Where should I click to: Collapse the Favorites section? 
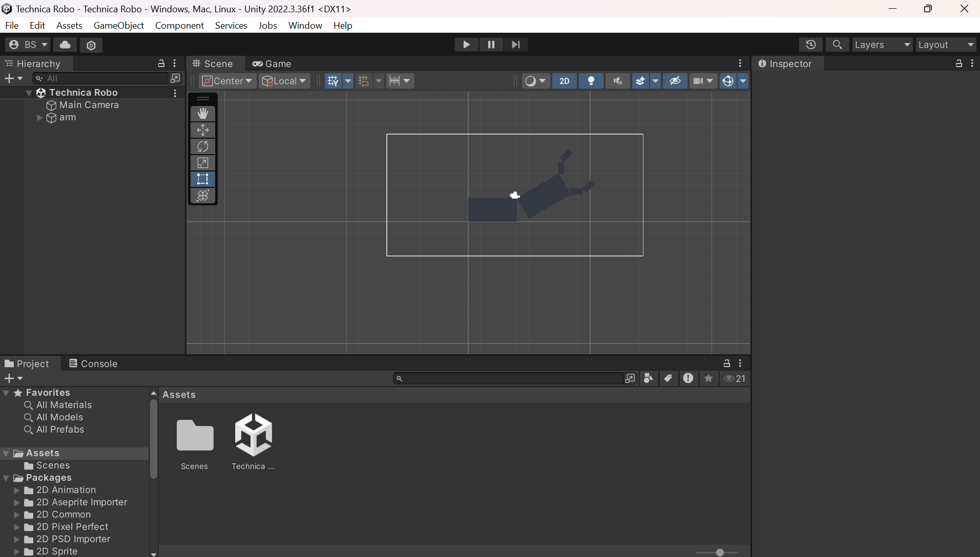(6, 393)
